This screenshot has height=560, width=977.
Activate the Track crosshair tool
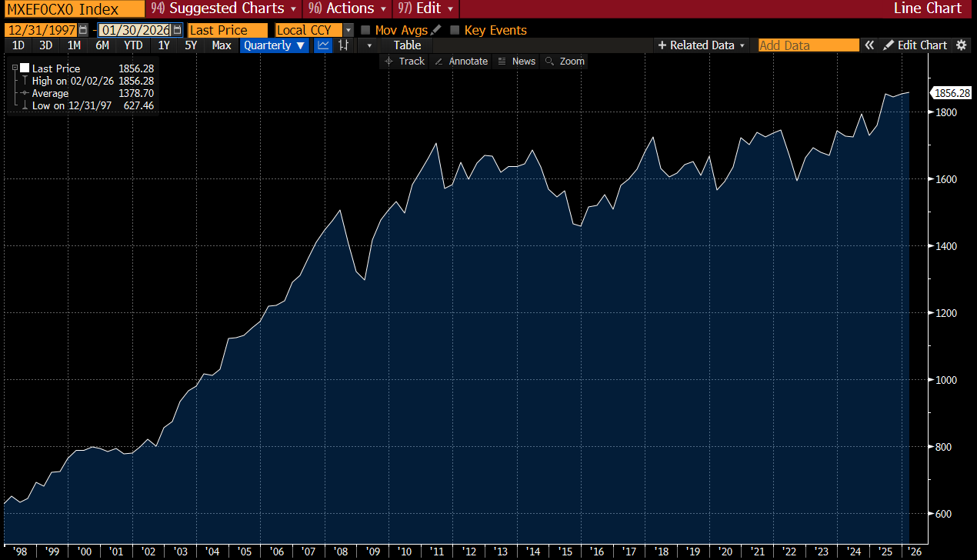[x=404, y=62]
